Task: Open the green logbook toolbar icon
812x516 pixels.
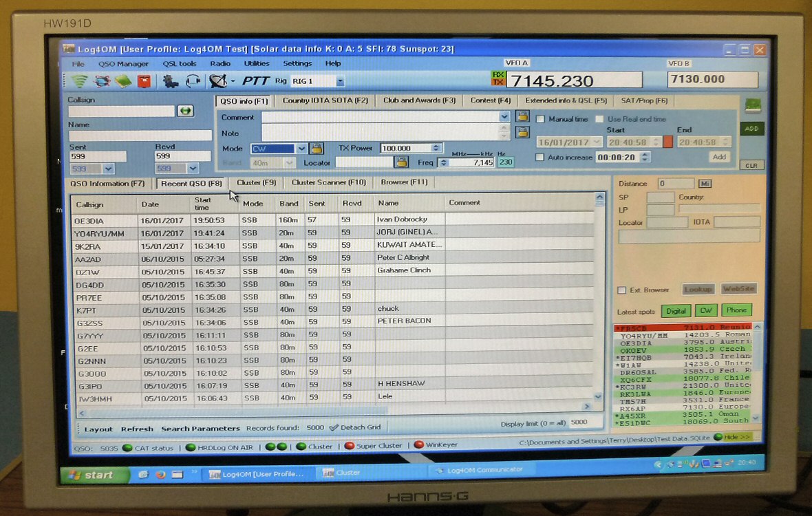Action: click(x=123, y=80)
